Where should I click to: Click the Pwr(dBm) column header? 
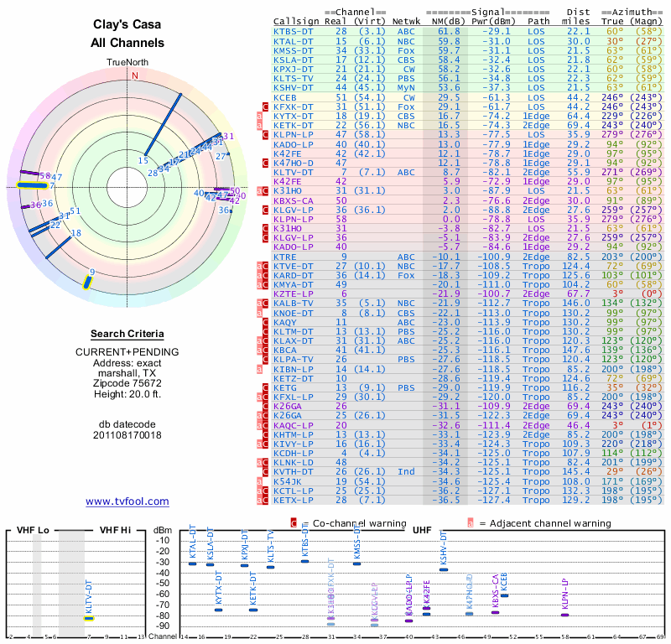(493, 22)
